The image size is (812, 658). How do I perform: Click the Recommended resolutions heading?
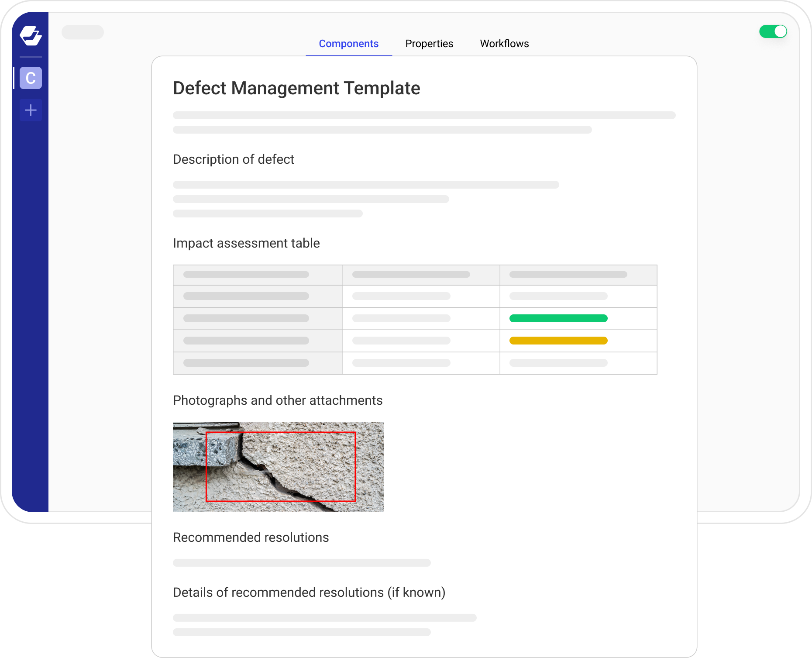point(251,537)
